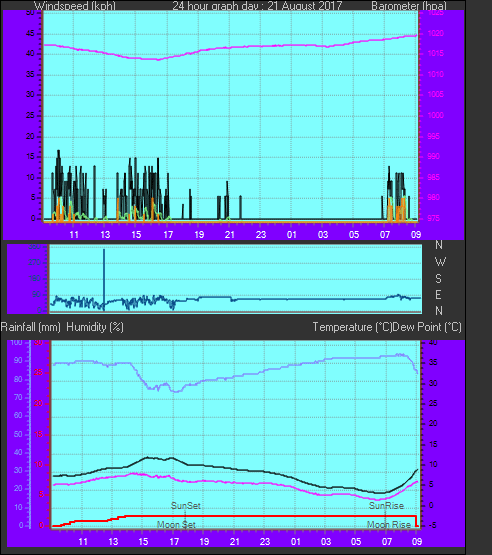Click the SunRise marker label
This screenshot has height=555, width=492.
[386, 506]
